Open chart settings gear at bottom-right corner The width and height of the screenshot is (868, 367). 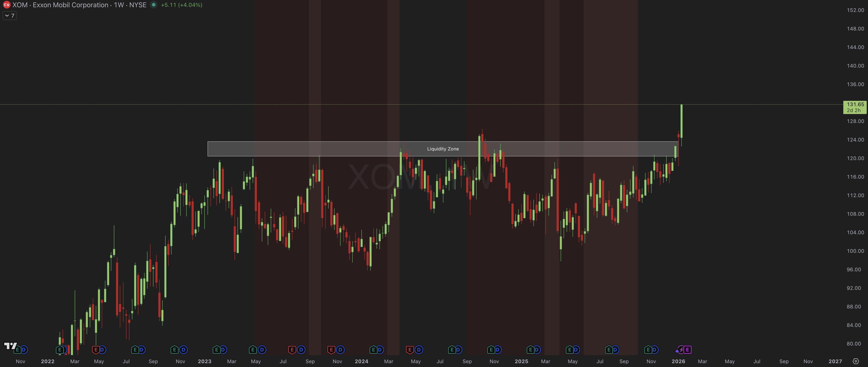[x=855, y=361]
